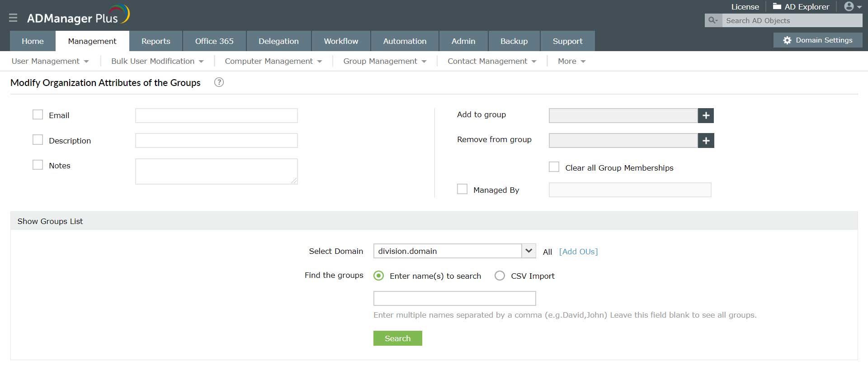Click the green Search button
This screenshot has width=868, height=381.
[x=398, y=338]
